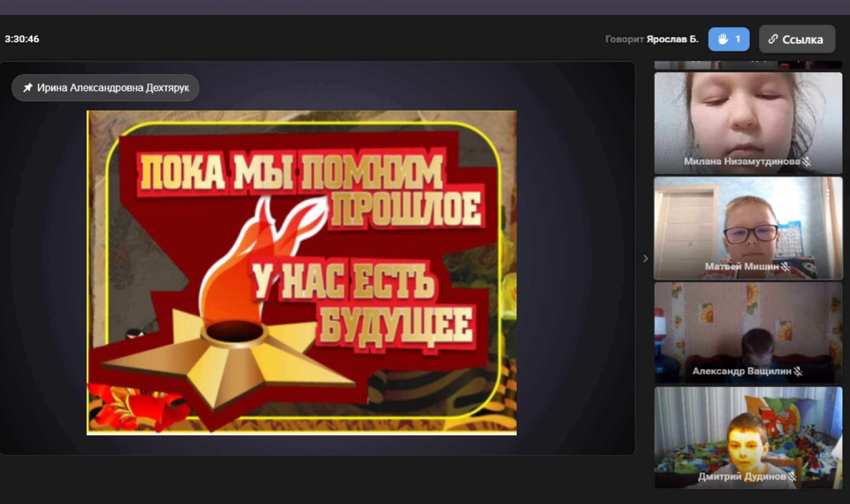
Task: Click muted microphone icon of Дмитрий Дудинов
Action: click(x=792, y=476)
